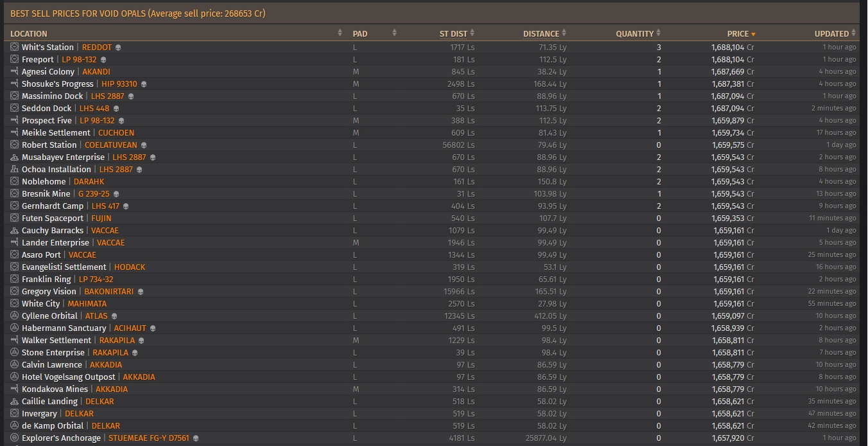
Task: Sort by ST DIST column header
Action: tap(453, 33)
